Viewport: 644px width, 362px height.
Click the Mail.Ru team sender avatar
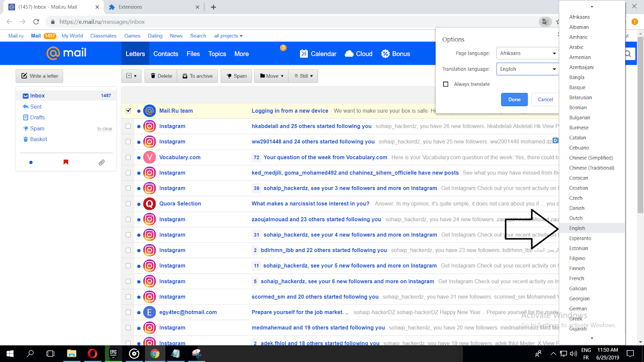(x=149, y=111)
